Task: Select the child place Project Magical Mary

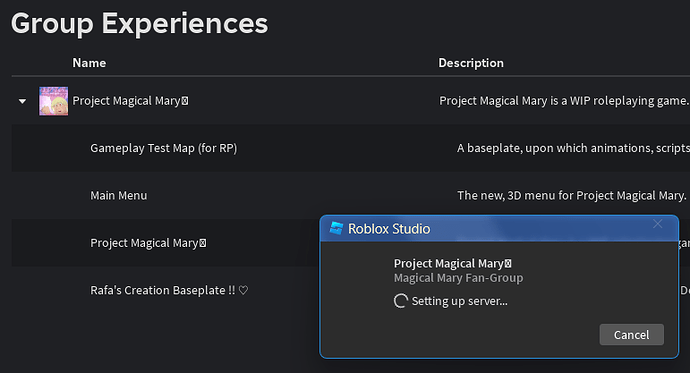Action: [148, 243]
